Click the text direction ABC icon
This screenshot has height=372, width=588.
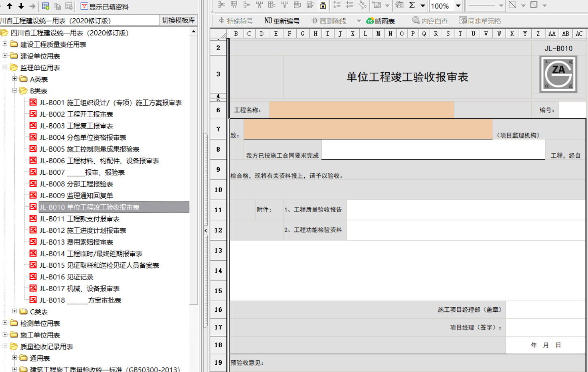pyautogui.click(x=363, y=5)
